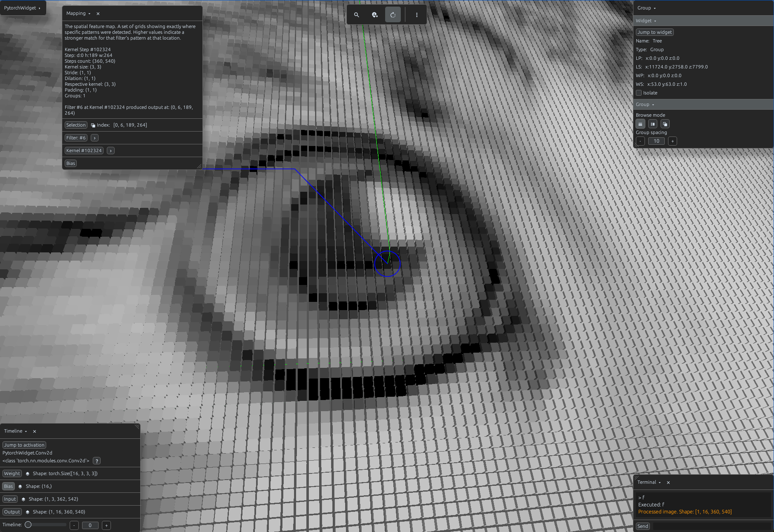Click the help question mark for Conv2d
Screen dimensions: 774x532
[96, 461]
